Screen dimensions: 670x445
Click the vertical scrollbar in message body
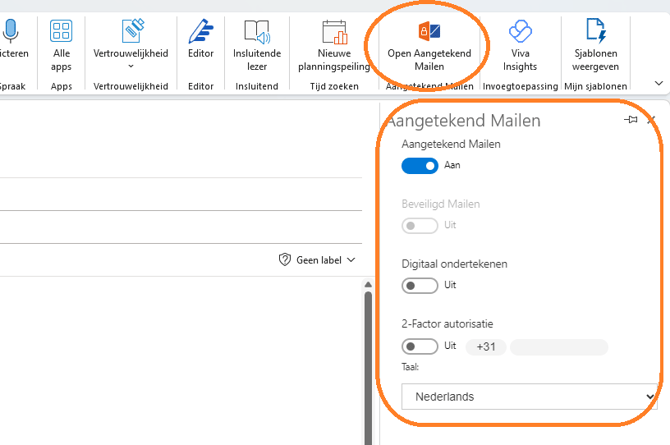tap(368, 360)
